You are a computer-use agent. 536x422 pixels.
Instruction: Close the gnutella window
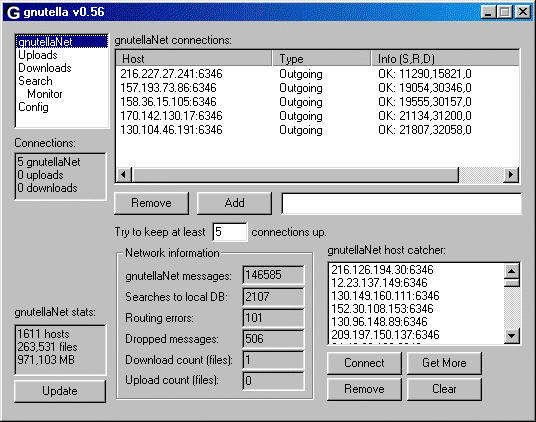[x=523, y=12]
